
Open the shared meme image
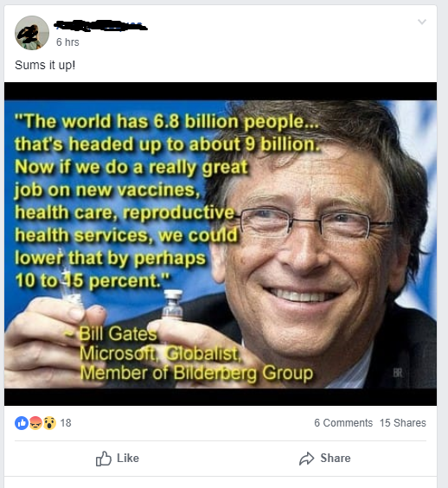[221, 244]
